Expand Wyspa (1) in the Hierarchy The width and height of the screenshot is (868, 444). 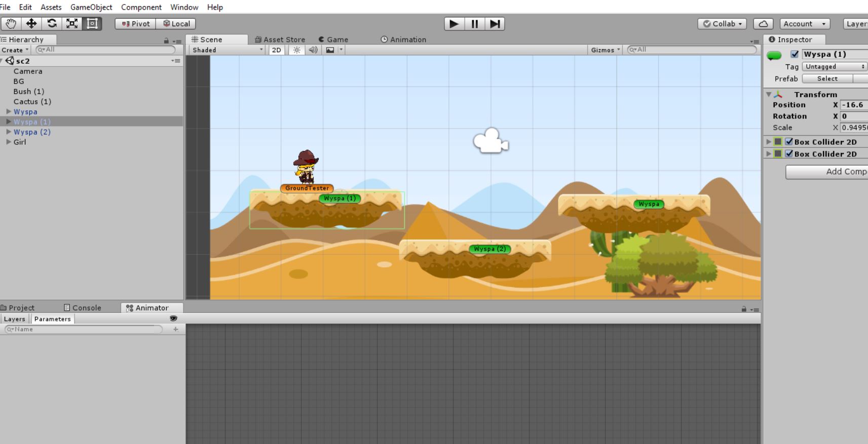click(9, 122)
